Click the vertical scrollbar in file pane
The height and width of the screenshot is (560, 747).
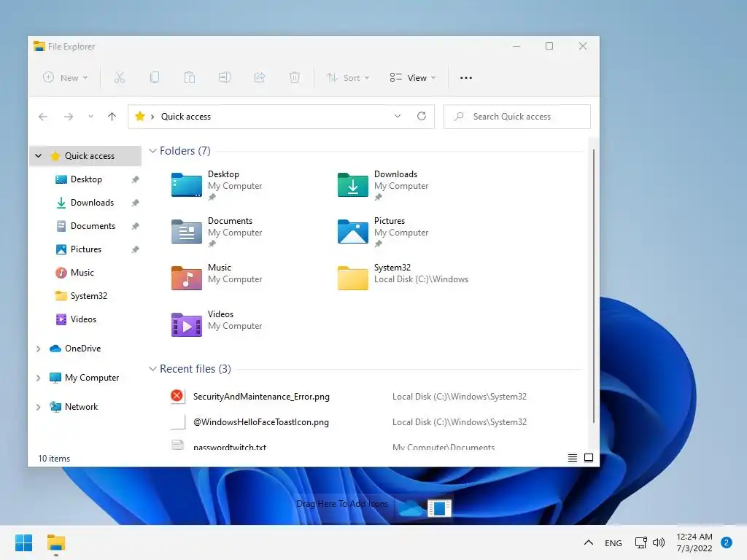tap(593, 286)
